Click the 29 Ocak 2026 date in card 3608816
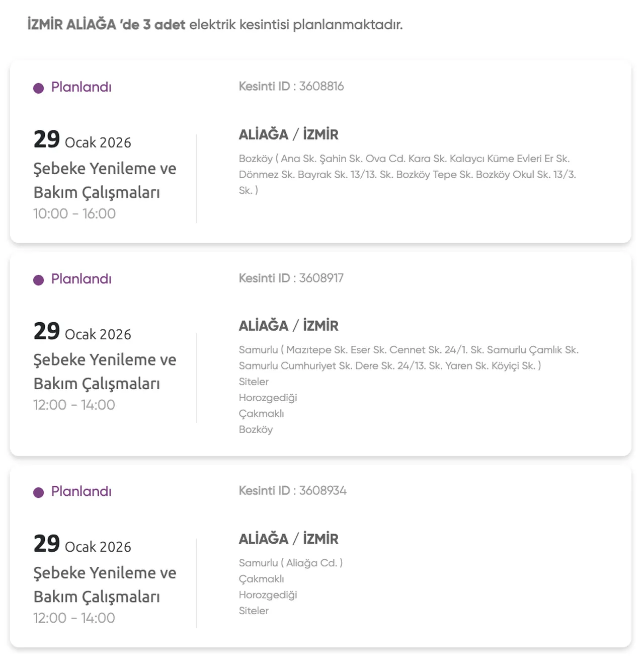Viewport: 644px width, 660px height. 82,140
